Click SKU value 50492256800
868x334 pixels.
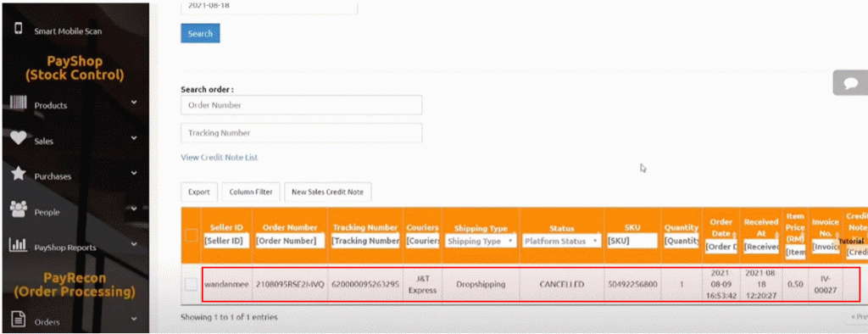(x=632, y=284)
